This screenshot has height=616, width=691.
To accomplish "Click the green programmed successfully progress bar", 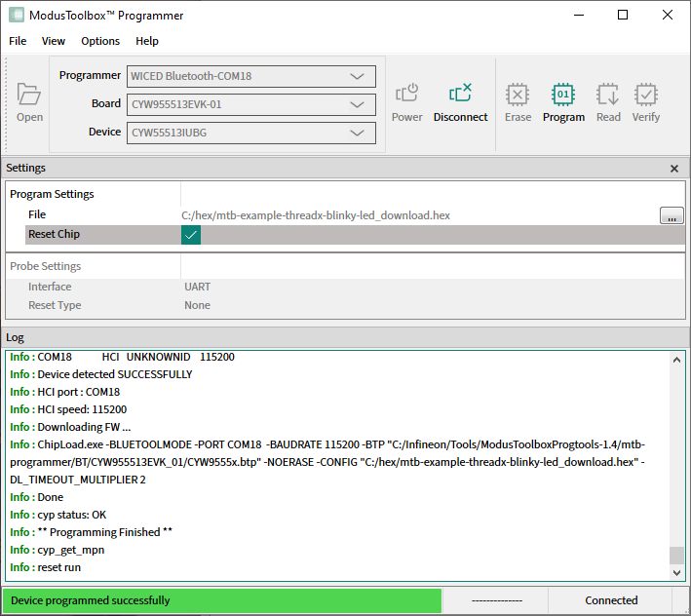I will pos(221,600).
